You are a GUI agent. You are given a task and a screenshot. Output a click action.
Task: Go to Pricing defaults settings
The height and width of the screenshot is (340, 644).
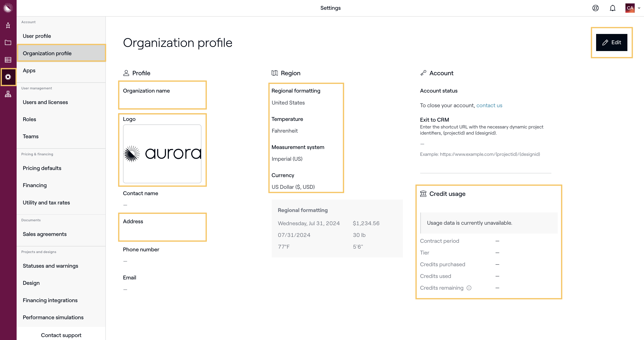pyautogui.click(x=42, y=168)
